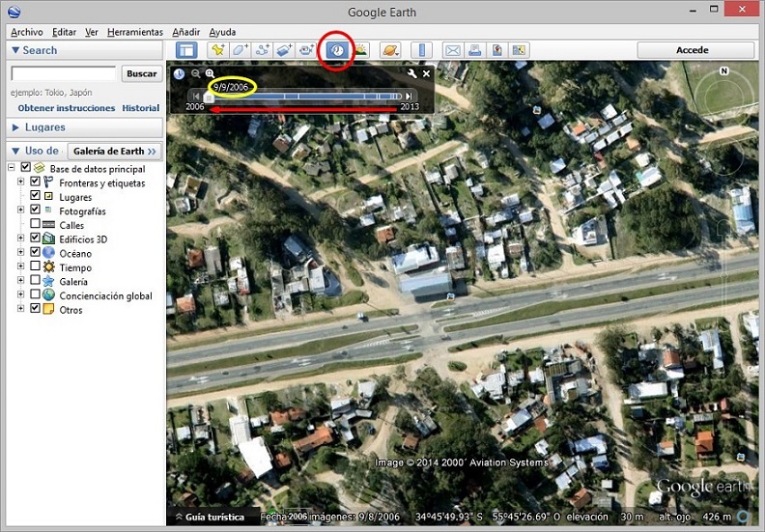
Task: Click the historical imagery time slider thumb
Action: tap(209, 98)
